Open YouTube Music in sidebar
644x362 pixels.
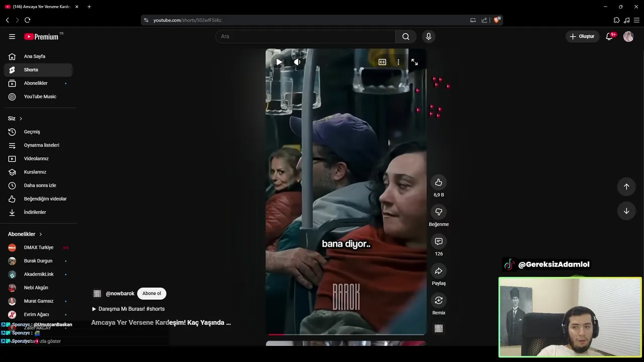[38, 97]
